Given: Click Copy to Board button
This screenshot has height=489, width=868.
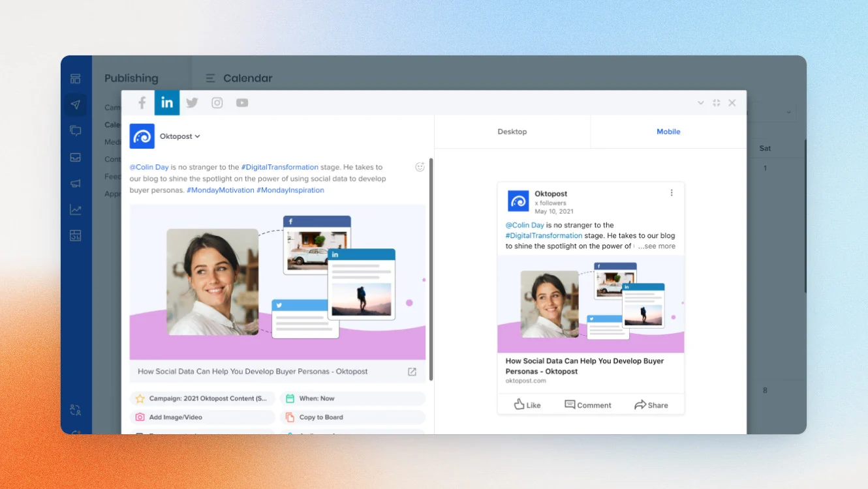Looking at the screenshot, I should (353, 417).
